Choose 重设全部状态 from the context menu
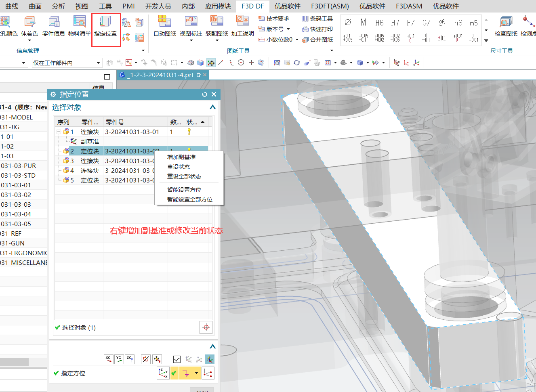This screenshot has width=536, height=392. coord(184,176)
